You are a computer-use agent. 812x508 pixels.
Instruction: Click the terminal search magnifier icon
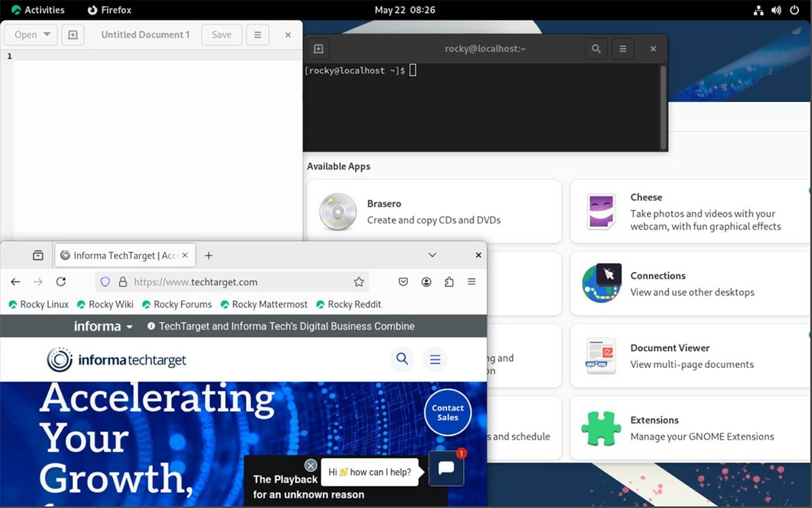pyautogui.click(x=595, y=48)
